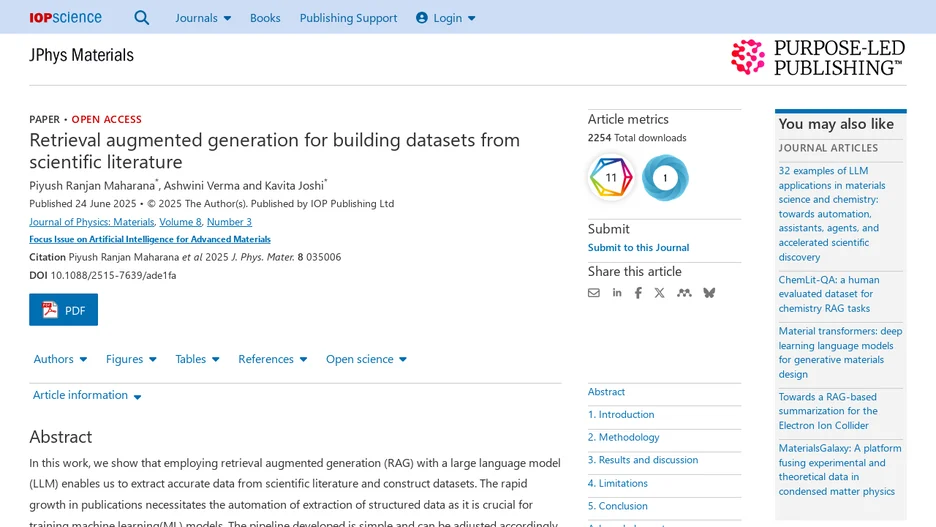Expand the References dropdown

click(273, 359)
